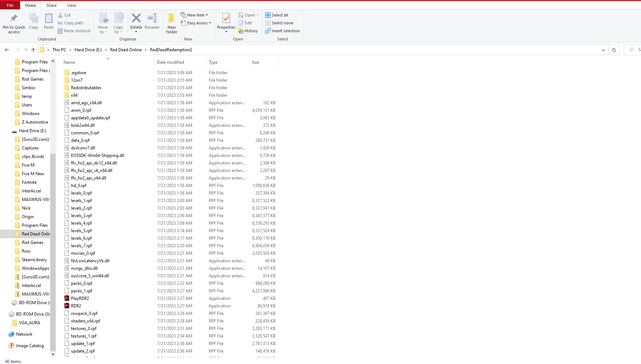Click Copy path in Clipboard group
The width and height of the screenshot is (641, 364).
(71, 23)
